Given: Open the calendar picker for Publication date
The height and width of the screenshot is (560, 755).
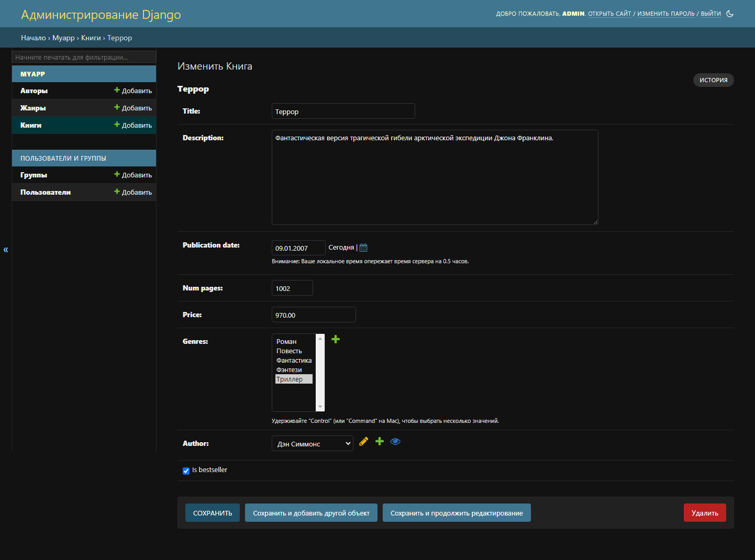Looking at the screenshot, I should click(x=363, y=248).
